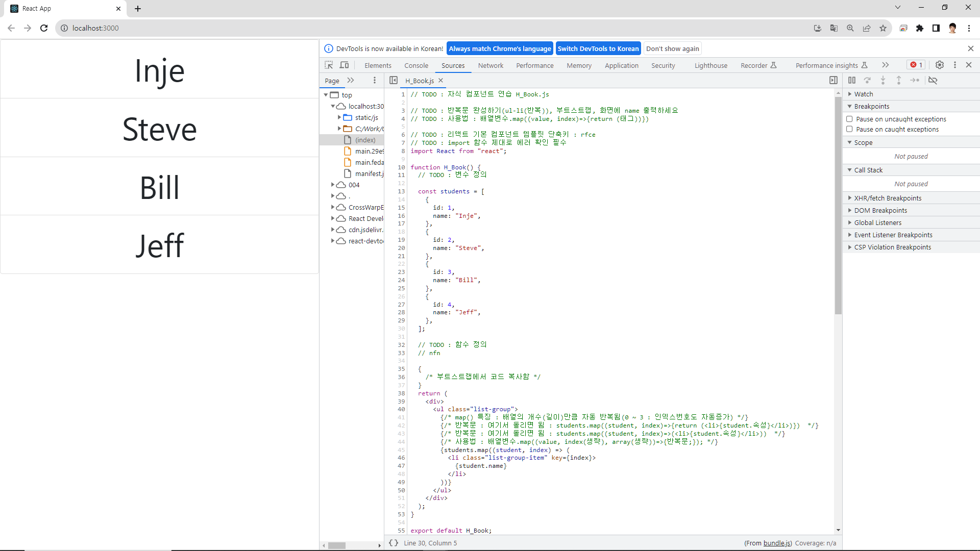Open the Network tab
The width and height of the screenshot is (980, 551).
point(490,65)
